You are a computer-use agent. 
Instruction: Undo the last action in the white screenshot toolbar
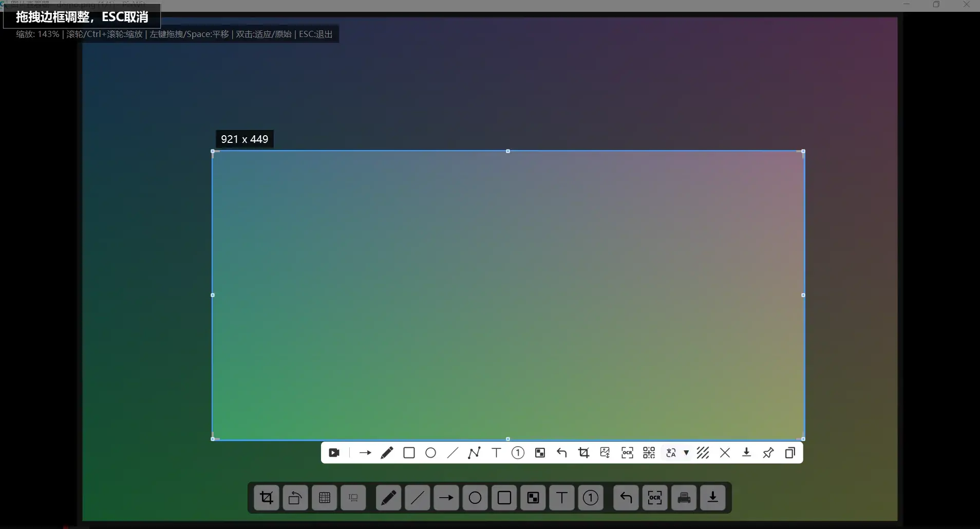pyautogui.click(x=561, y=453)
